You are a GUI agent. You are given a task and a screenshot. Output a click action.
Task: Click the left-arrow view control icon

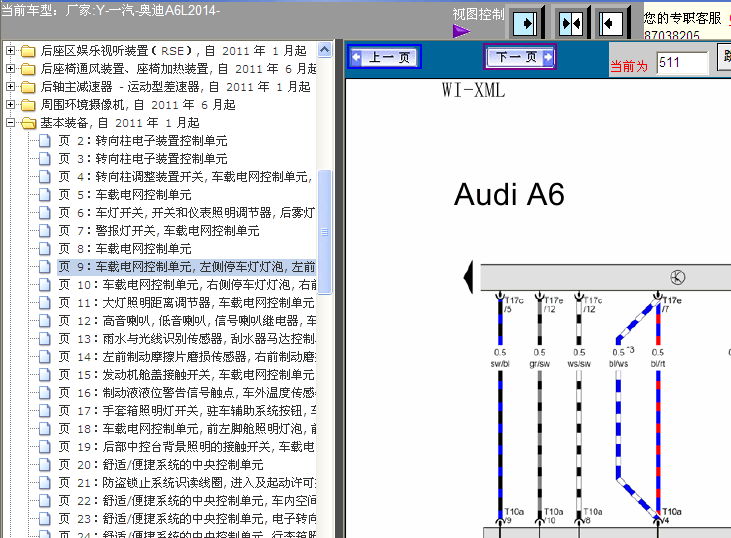point(610,23)
